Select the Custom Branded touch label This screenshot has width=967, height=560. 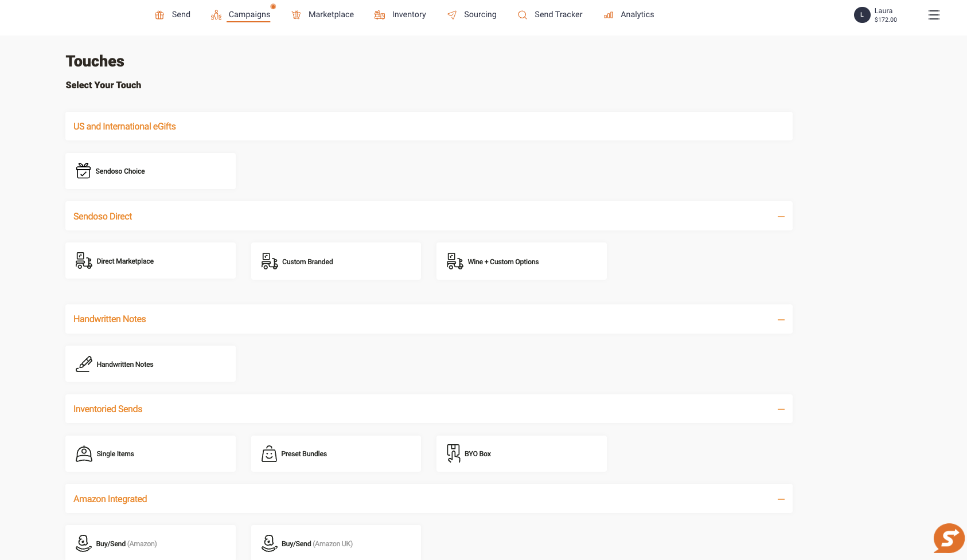coord(307,261)
